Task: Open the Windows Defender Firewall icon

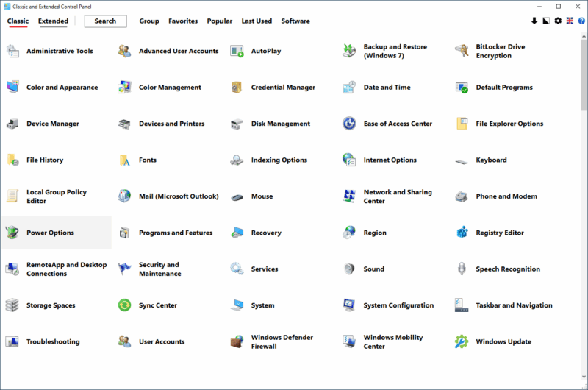Action: [x=237, y=341]
